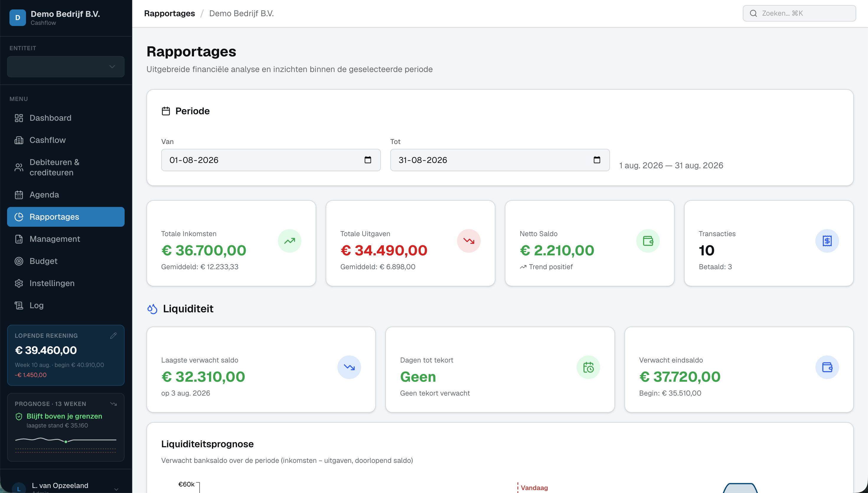Click the Van date field 01-08-2026
This screenshot has height=493, width=868.
point(271,160)
